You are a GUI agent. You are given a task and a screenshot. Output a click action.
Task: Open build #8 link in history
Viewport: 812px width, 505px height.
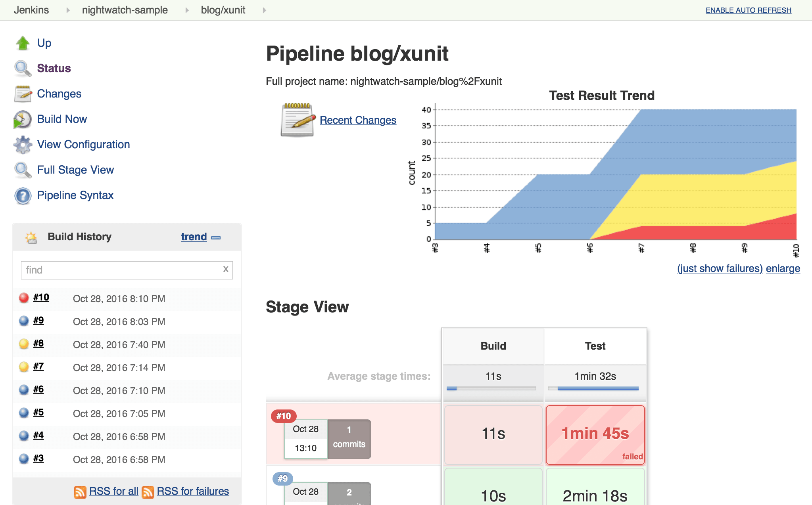coord(38,344)
